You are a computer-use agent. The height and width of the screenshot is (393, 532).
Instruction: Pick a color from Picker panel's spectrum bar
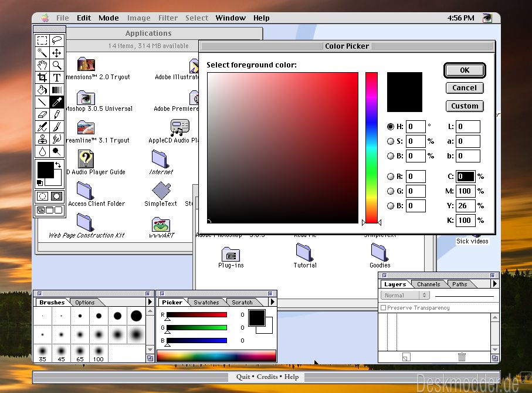(x=216, y=356)
